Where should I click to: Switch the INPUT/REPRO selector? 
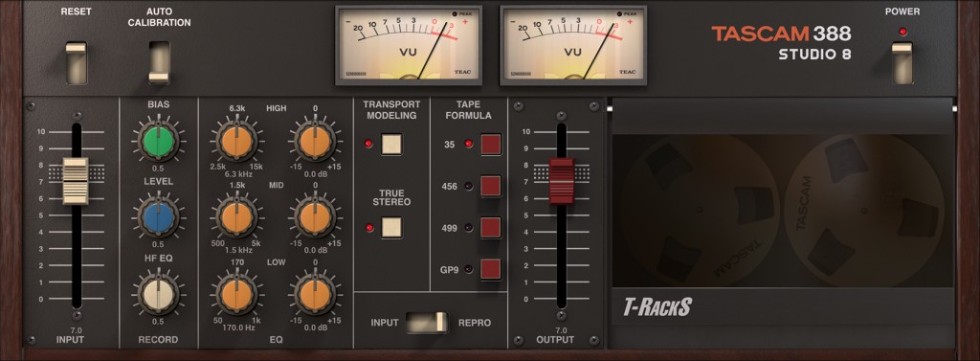coord(426,322)
